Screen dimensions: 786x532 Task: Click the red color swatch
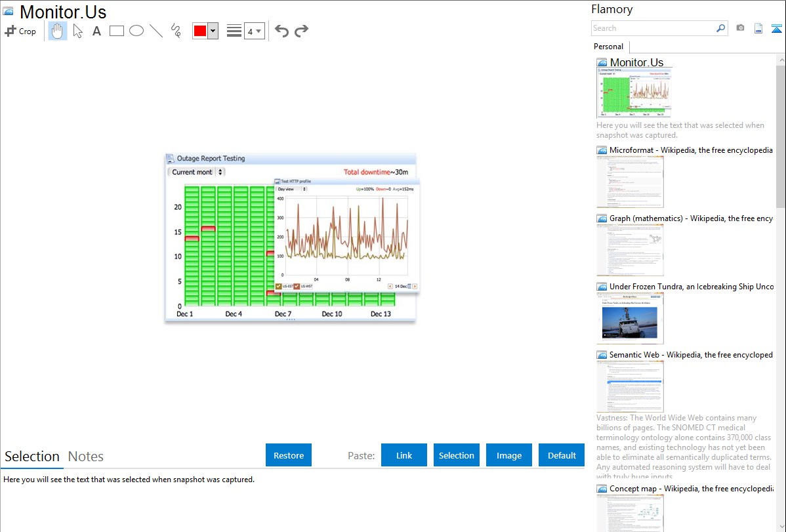[x=200, y=31]
